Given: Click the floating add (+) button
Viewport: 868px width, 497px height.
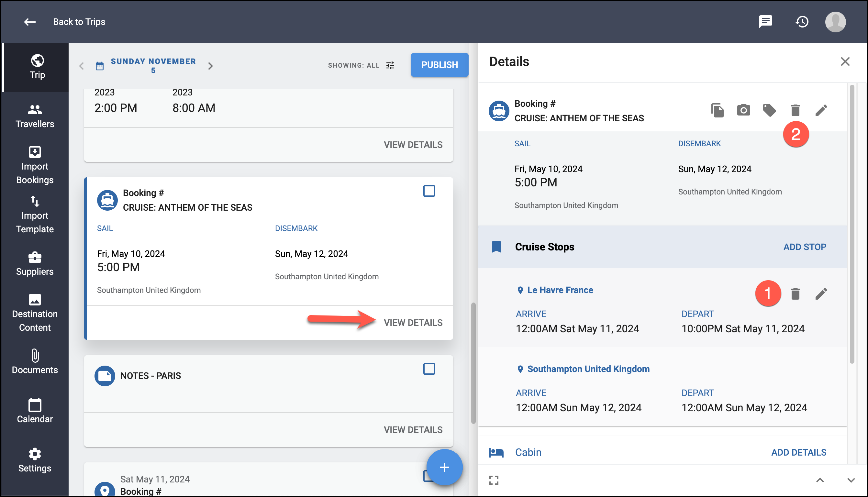Looking at the screenshot, I should click(444, 467).
